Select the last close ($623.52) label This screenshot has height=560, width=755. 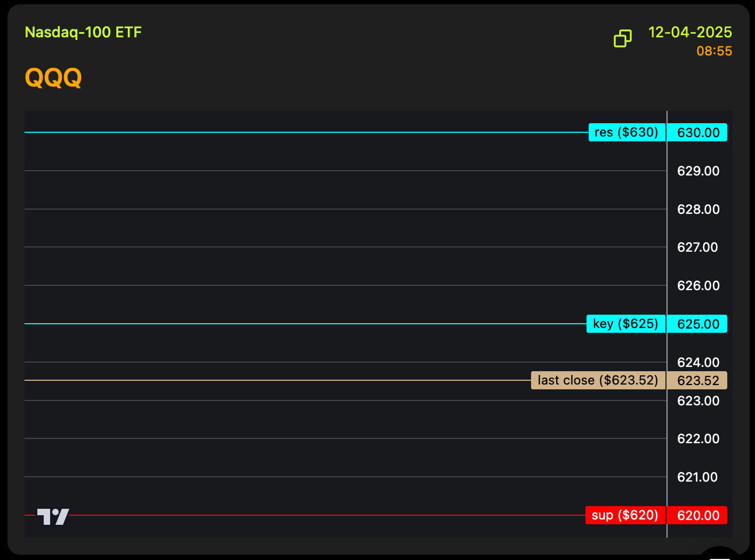[598, 380]
